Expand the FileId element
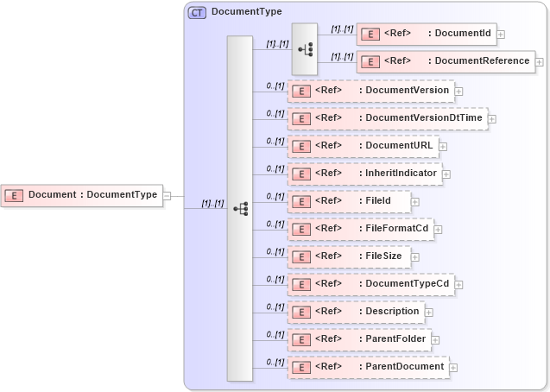 415,202
